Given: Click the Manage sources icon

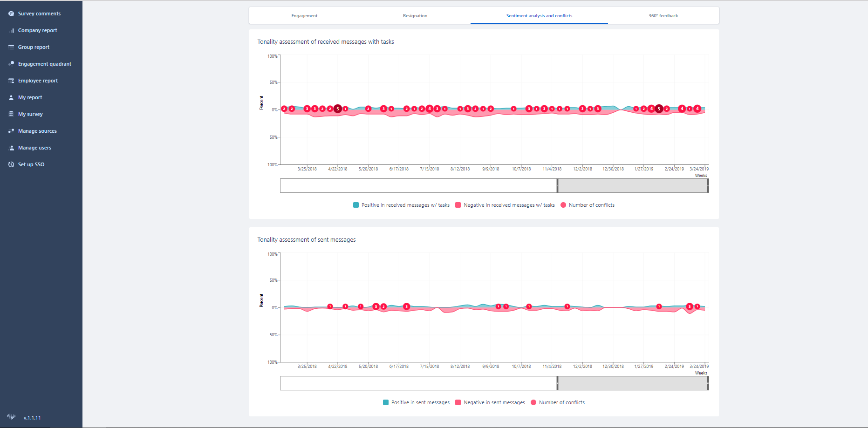Looking at the screenshot, I should [11, 131].
